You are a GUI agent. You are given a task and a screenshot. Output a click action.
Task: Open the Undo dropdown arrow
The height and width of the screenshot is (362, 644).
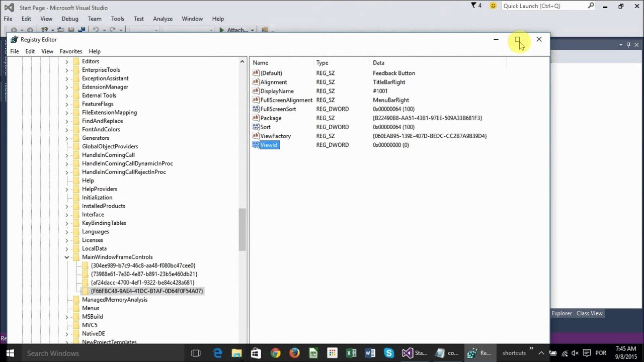104,30
